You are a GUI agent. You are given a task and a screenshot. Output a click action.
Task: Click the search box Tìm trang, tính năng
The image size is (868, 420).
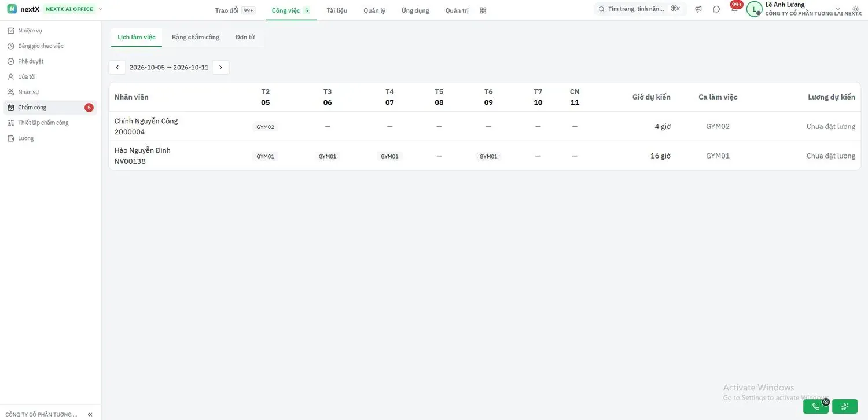pos(641,9)
